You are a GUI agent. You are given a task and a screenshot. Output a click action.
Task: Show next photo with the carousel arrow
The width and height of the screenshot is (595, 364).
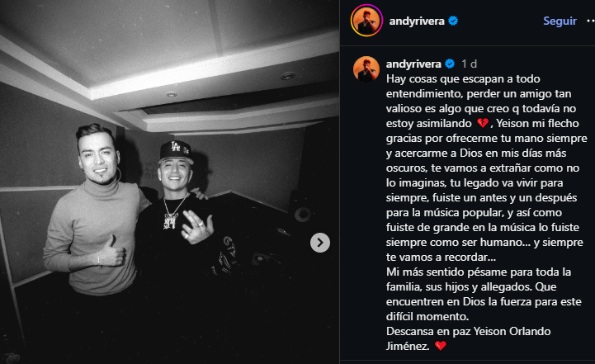pos(320,243)
